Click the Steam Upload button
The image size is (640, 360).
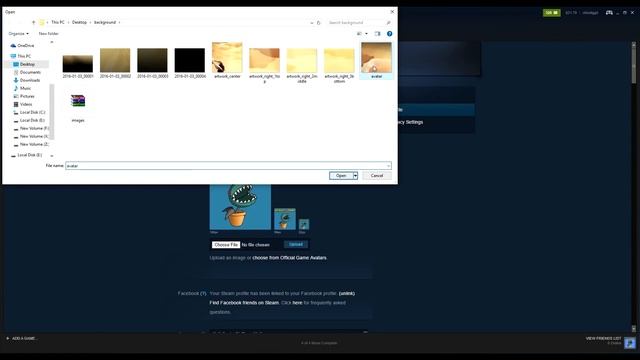click(x=296, y=244)
